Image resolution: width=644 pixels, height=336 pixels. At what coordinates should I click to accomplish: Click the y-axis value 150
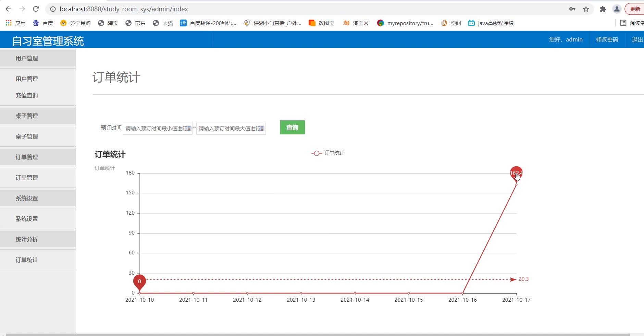pos(130,193)
